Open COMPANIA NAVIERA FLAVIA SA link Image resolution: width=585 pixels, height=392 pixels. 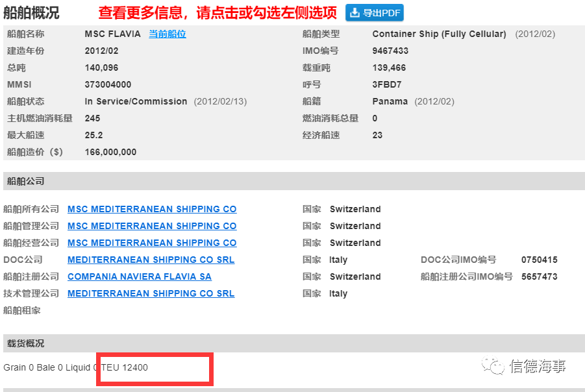(140, 276)
